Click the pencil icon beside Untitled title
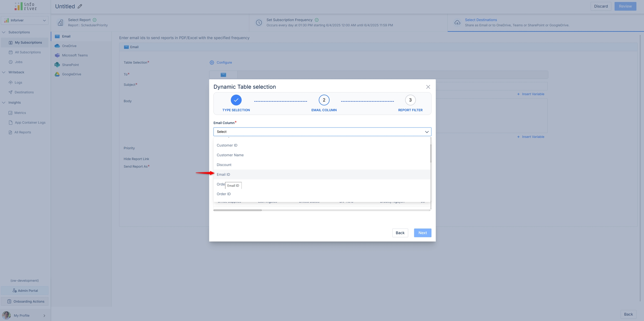 click(80, 6)
